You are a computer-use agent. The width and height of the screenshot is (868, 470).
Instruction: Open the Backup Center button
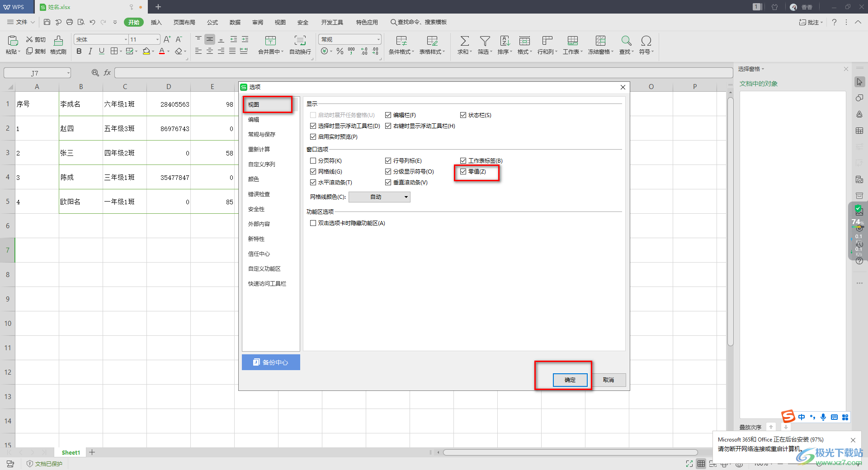point(271,362)
